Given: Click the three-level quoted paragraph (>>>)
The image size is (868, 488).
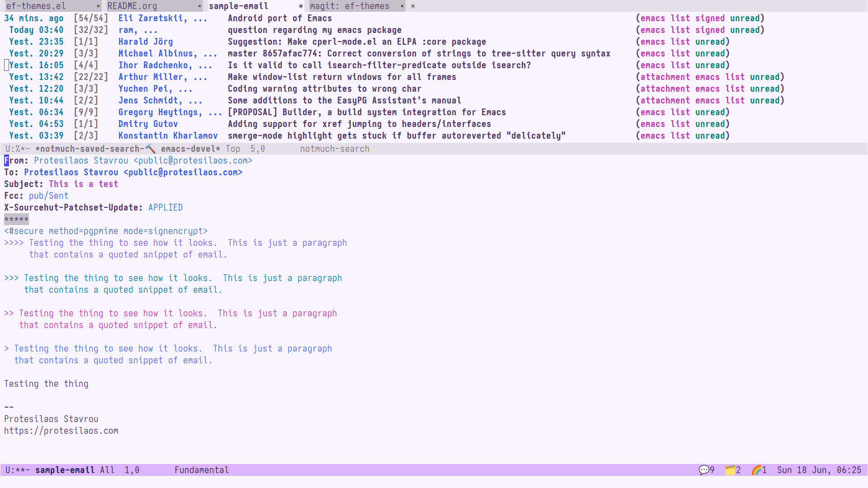Looking at the screenshot, I should pyautogui.click(x=173, y=284).
